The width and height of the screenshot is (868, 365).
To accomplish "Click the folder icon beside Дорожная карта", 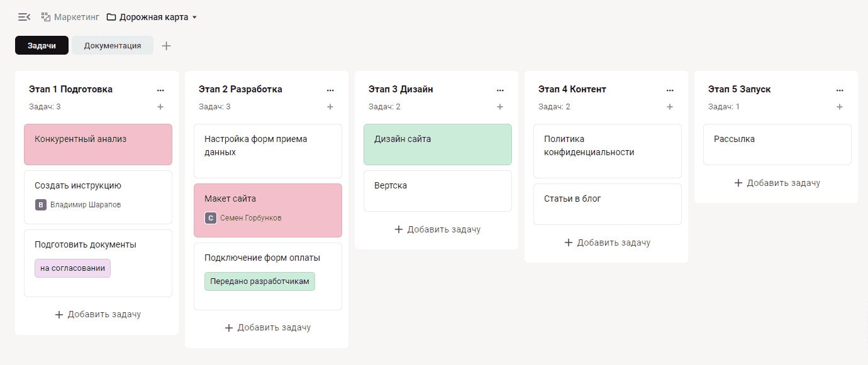I will (x=110, y=17).
